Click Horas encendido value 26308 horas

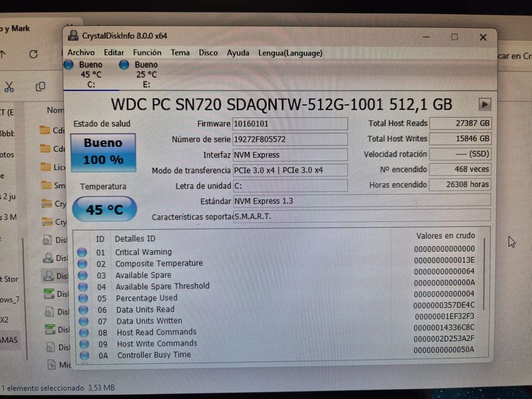[460, 185]
